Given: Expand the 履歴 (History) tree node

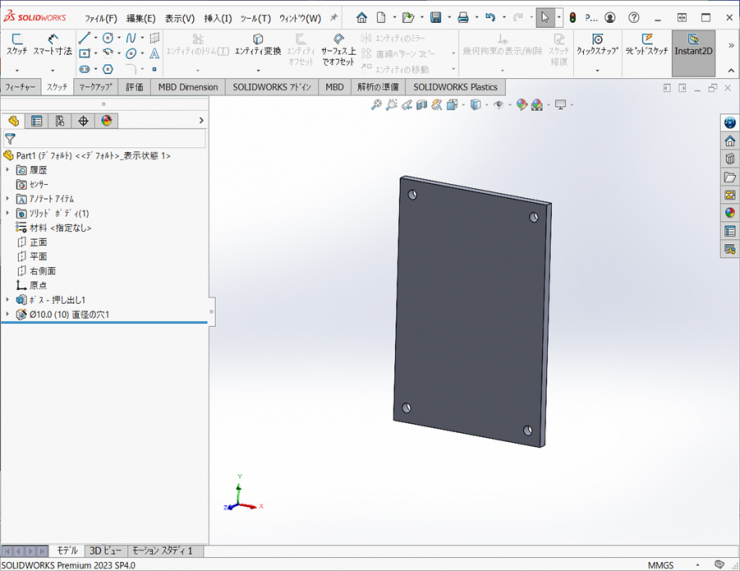Looking at the screenshot, I should tap(8, 170).
